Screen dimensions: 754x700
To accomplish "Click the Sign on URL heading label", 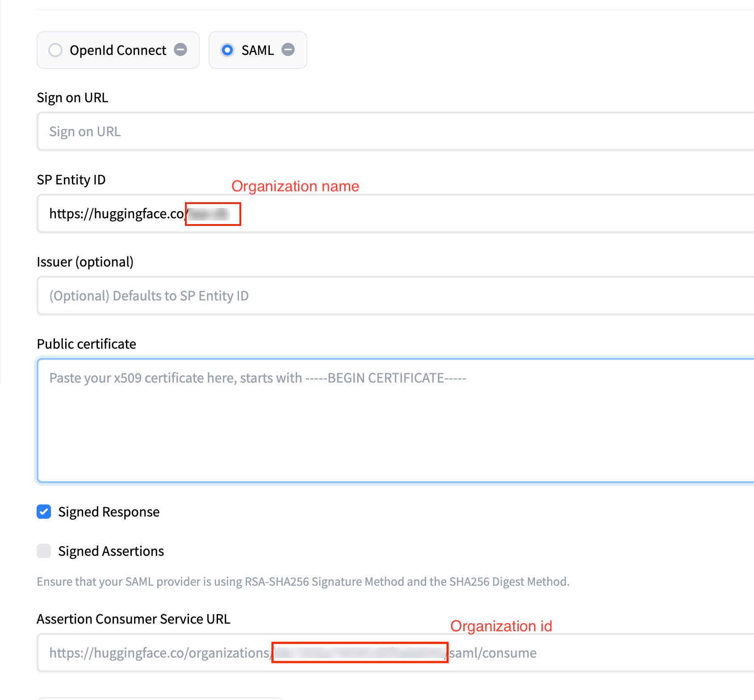I will click(72, 98).
